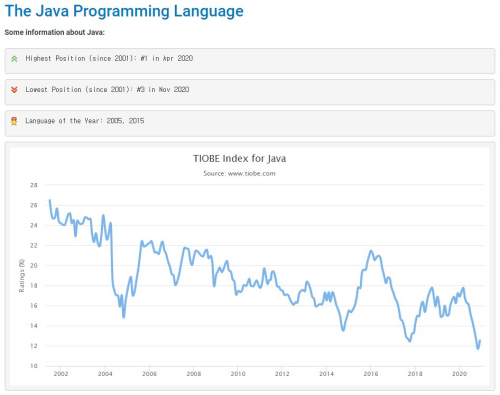500x395 pixels.
Task: Click the chart line's 2016 peak
Action: [371, 251]
